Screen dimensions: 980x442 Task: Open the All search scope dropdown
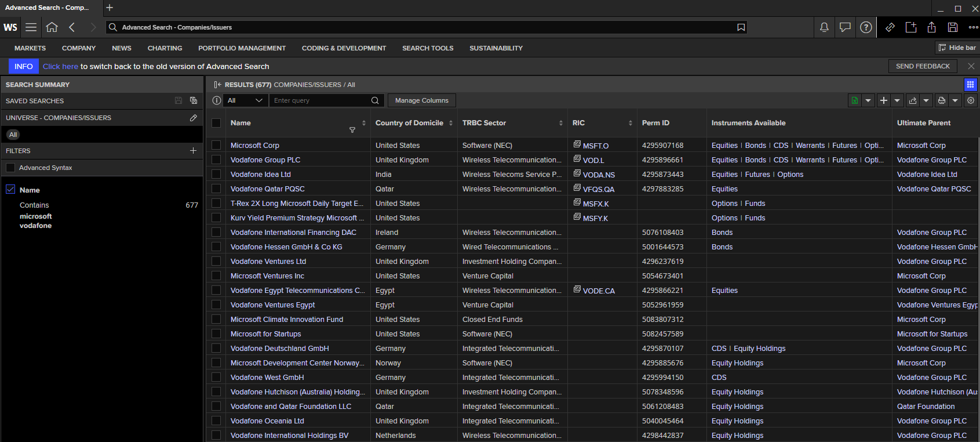pyautogui.click(x=245, y=100)
